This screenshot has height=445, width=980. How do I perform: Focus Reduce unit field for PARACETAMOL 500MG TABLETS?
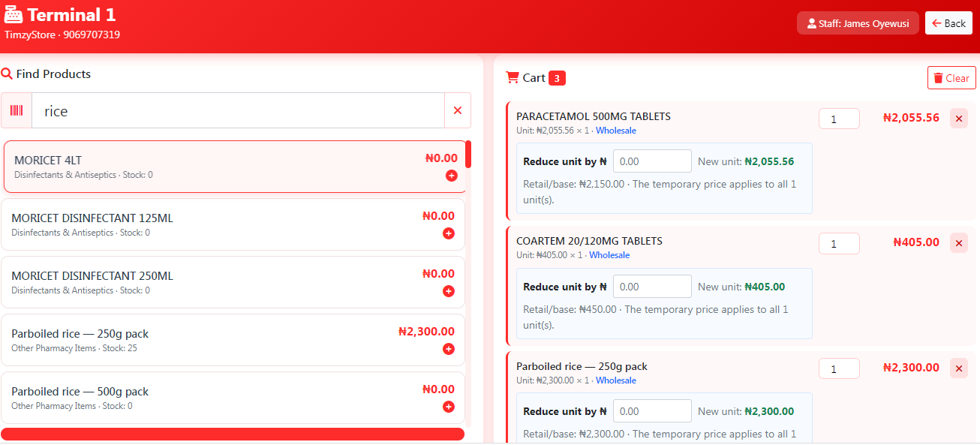tap(652, 161)
